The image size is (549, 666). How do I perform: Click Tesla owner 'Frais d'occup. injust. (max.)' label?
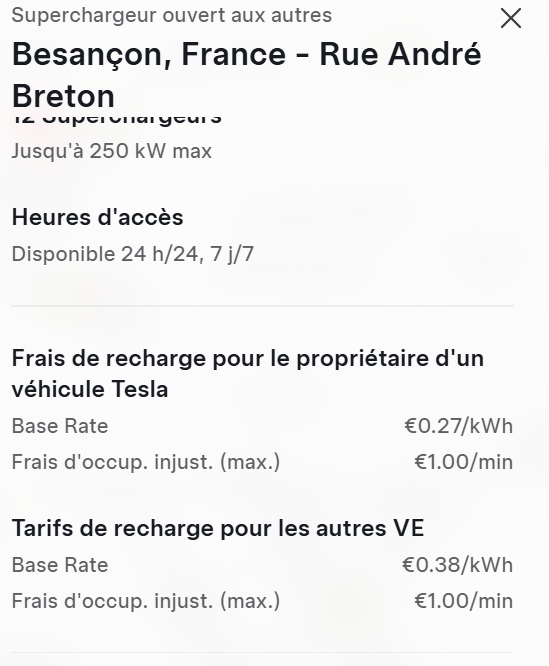(x=146, y=462)
